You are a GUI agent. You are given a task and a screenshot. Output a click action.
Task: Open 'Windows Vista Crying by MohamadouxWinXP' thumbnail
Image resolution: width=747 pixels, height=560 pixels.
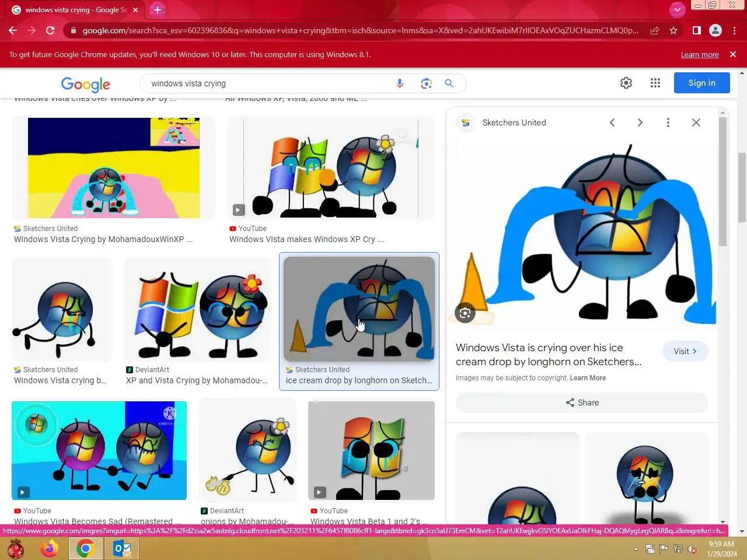[x=114, y=168]
